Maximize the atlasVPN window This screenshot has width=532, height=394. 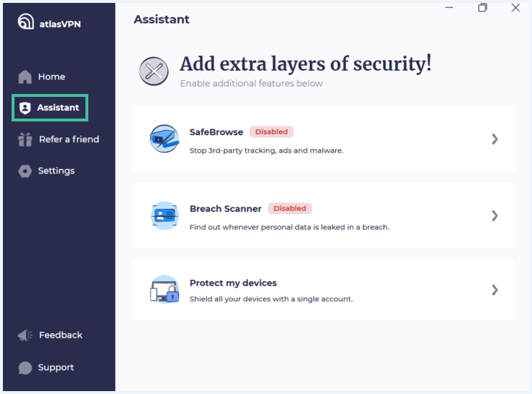pyautogui.click(x=483, y=7)
